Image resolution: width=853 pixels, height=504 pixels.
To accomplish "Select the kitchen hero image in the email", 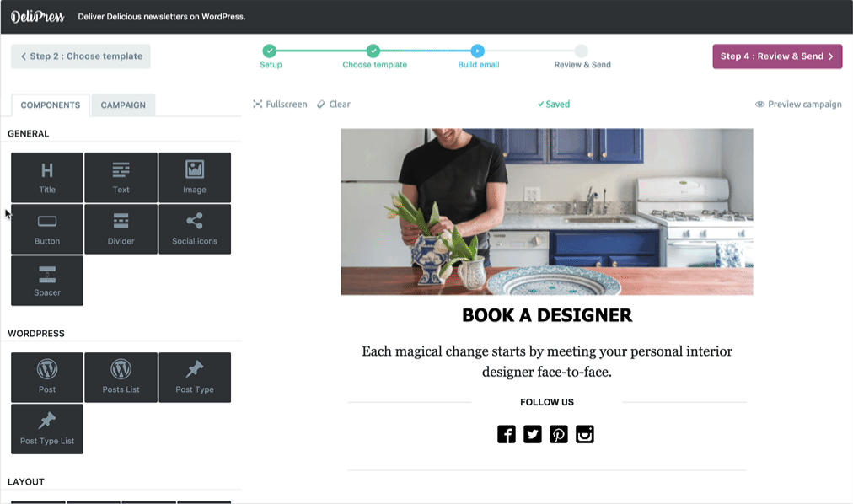I will coord(547,212).
